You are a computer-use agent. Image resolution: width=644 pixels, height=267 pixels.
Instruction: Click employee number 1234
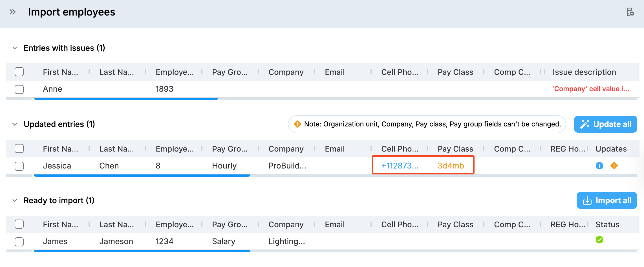(x=164, y=241)
